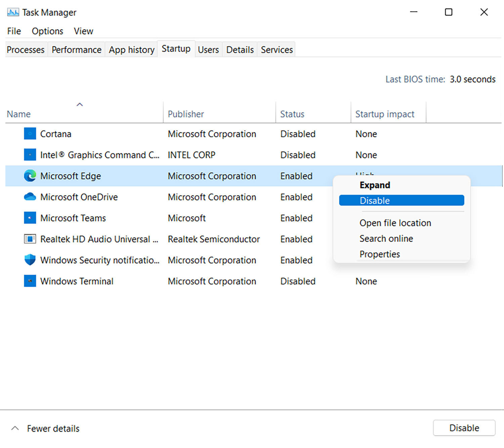Click the Windows Security shield icon

pos(30,260)
